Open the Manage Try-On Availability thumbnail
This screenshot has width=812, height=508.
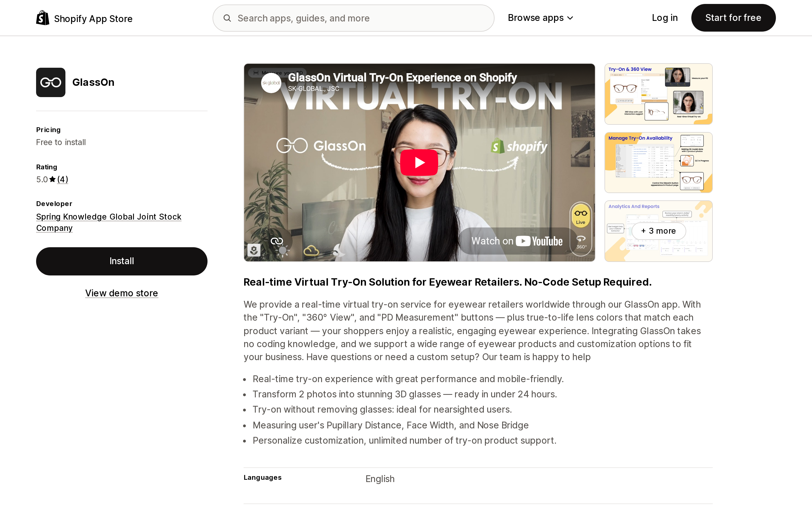658,163
